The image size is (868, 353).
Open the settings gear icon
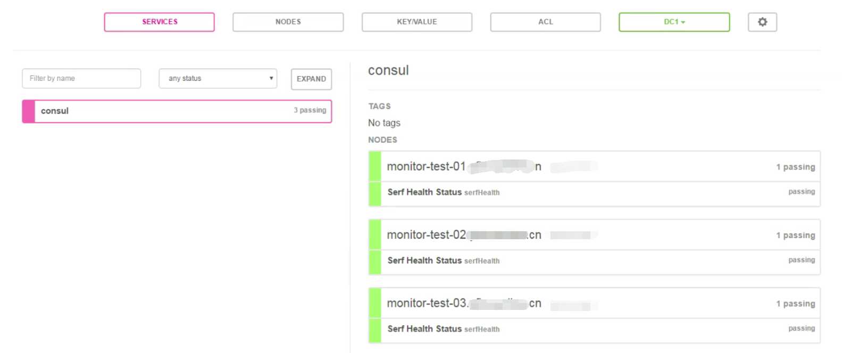click(x=762, y=22)
